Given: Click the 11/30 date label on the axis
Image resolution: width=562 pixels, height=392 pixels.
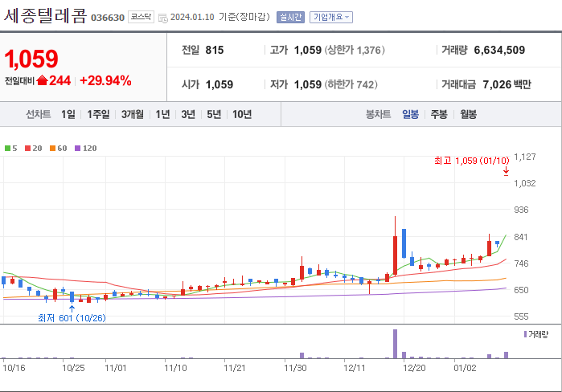Looking at the screenshot, I should click(295, 368).
